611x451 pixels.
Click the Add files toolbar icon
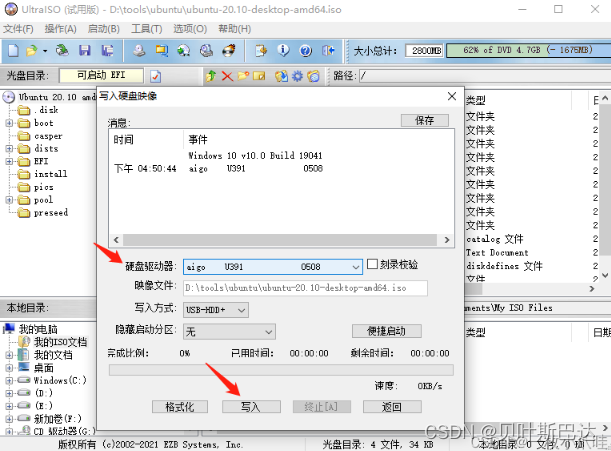point(261,50)
